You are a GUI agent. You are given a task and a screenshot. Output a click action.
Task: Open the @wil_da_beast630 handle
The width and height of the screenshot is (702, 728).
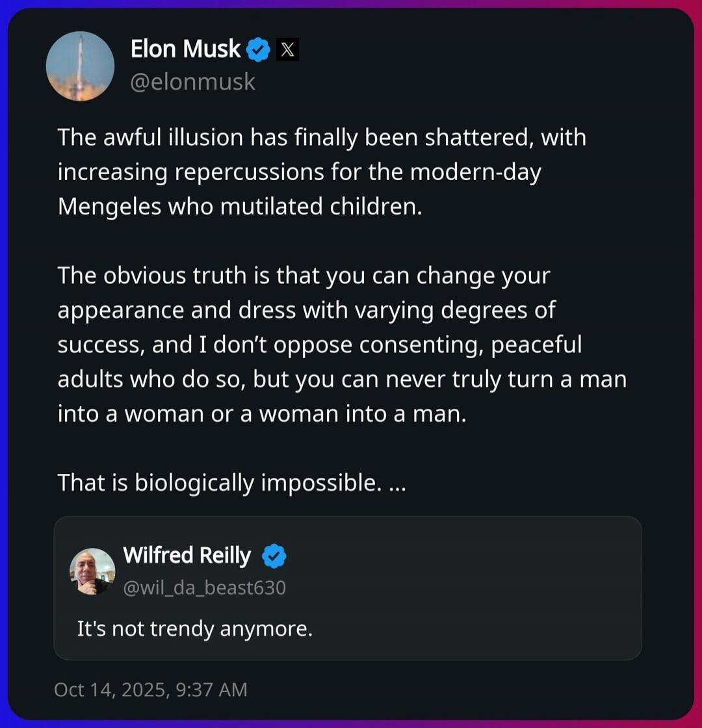pos(204,588)
